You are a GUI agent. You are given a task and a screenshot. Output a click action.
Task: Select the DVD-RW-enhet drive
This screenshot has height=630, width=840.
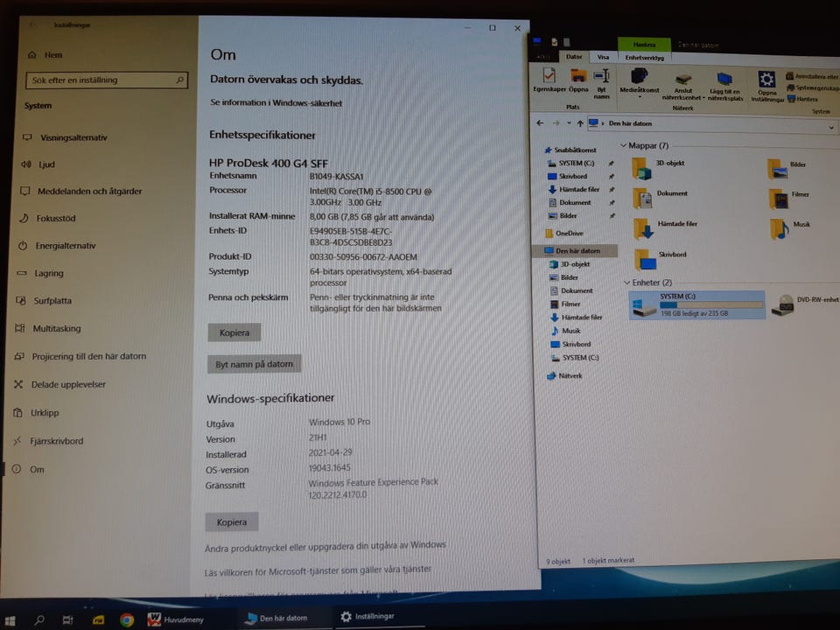805,304
